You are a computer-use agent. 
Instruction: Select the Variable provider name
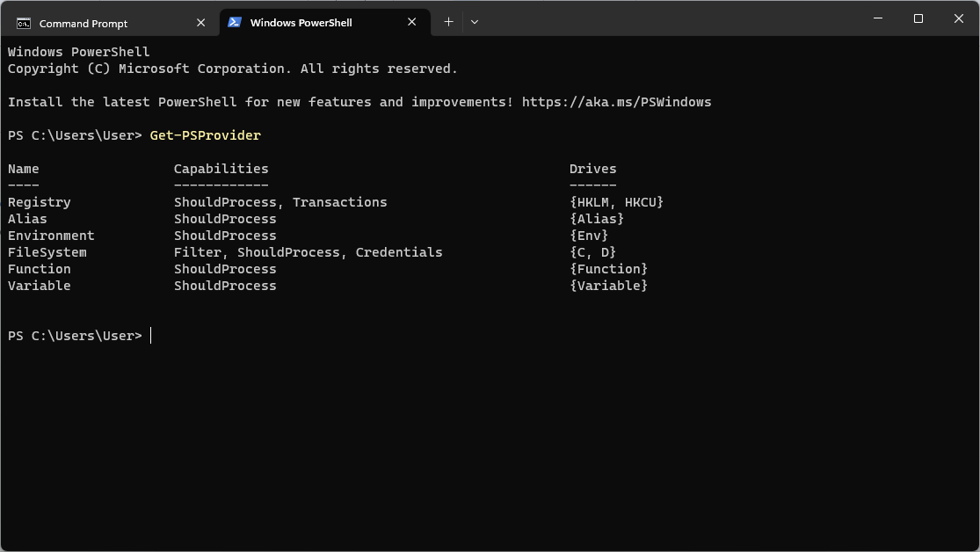[40, 286]
